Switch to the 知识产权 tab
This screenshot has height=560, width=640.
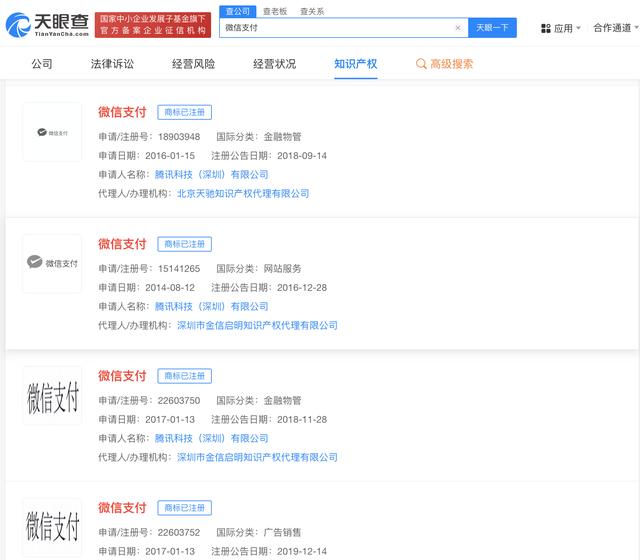[356, 64]
